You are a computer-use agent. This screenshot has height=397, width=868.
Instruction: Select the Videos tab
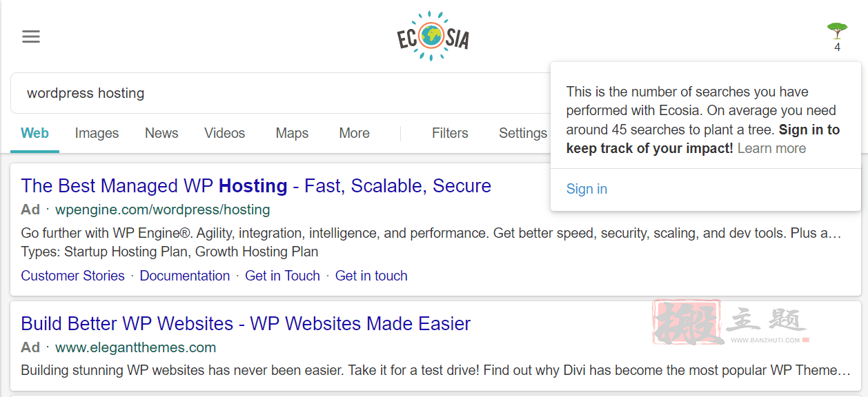point(225,133)
